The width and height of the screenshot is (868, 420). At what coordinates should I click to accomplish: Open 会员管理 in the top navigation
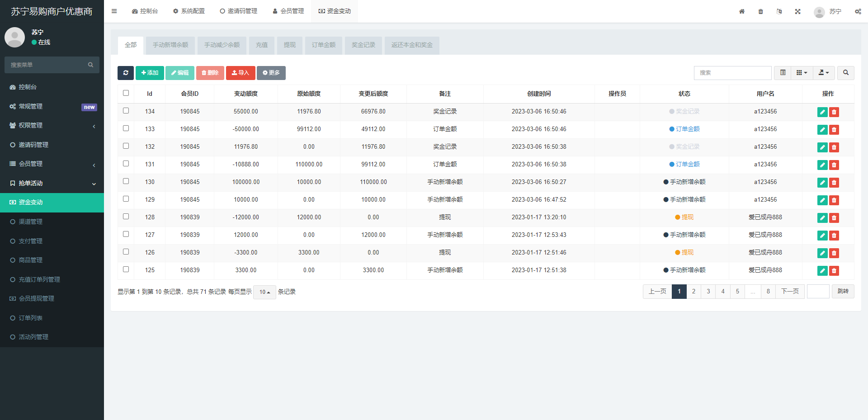(x=288, y=11)
